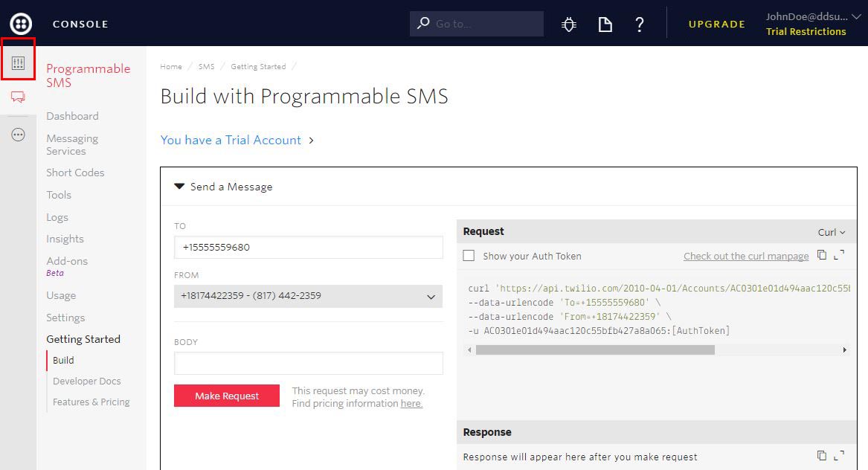Open Add-ons Beta in the sidebar

pyautogui.click(x=67, y=265)
